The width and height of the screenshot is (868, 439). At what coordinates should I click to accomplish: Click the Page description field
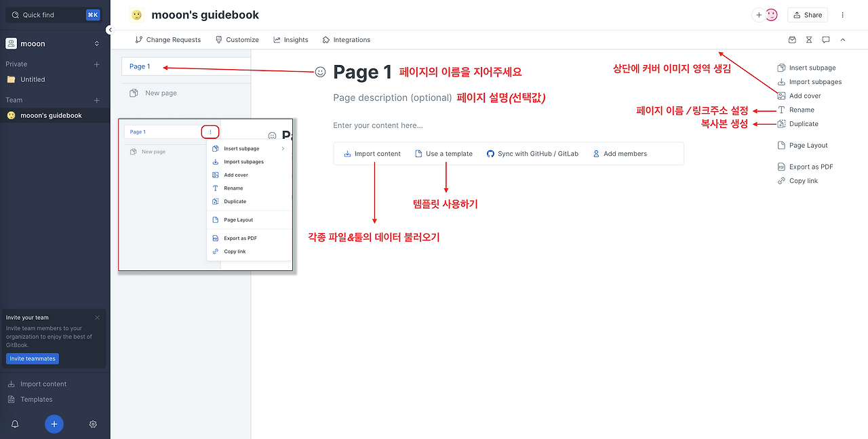pyautogui.click(x=393, y=98)
